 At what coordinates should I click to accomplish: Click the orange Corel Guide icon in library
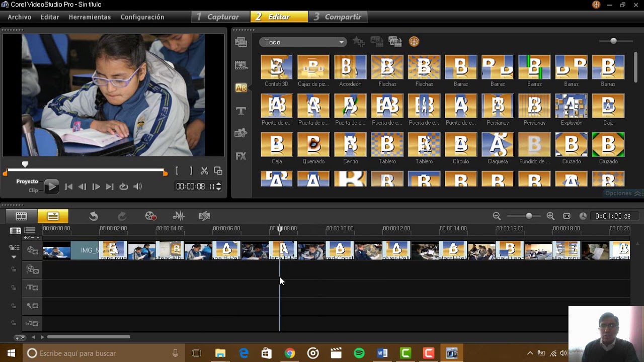point(414,42)
